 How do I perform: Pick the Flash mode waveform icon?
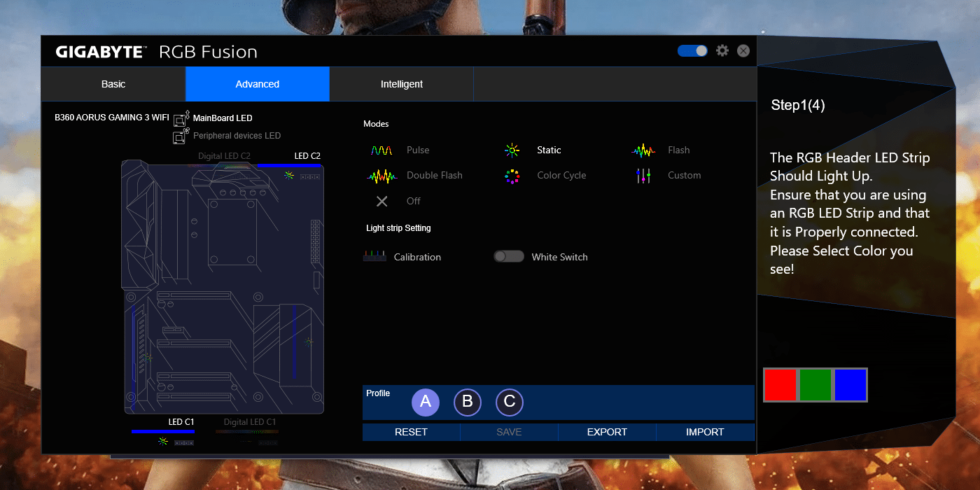pos(643,150)
